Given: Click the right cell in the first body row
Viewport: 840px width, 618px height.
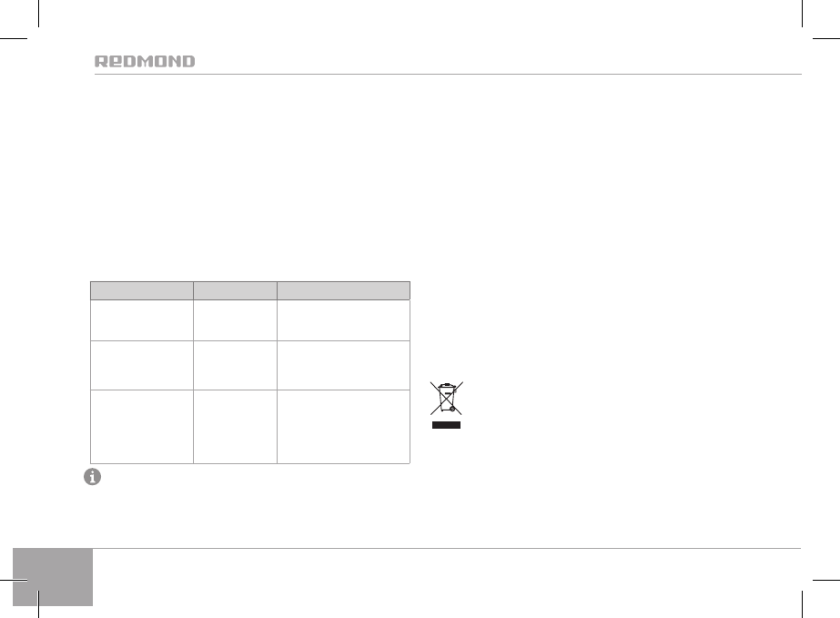Looking at the screenshot, I should 344,319.
